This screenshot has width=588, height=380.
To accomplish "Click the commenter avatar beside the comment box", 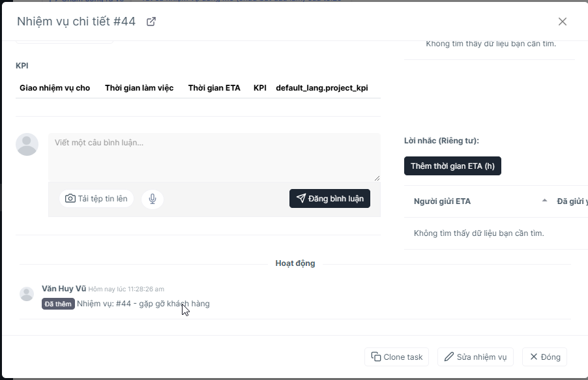I will tap(27, 145).
